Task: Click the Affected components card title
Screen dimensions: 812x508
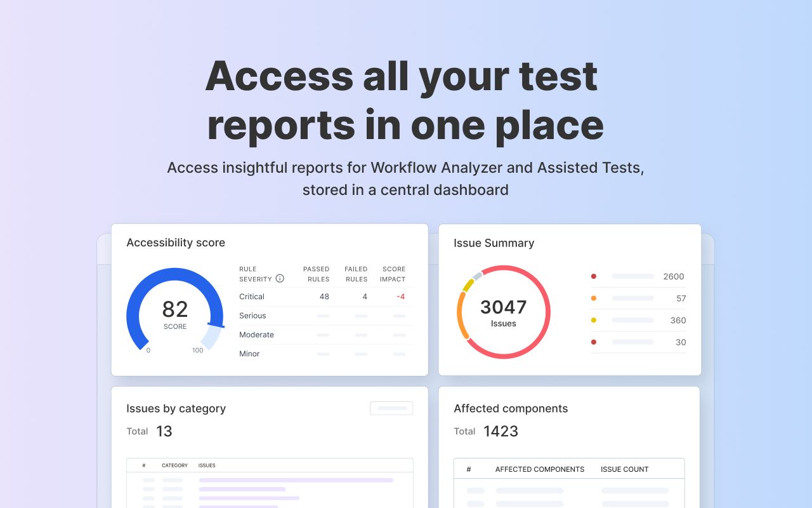Action: pyautogui.click(x=511, y=408)
